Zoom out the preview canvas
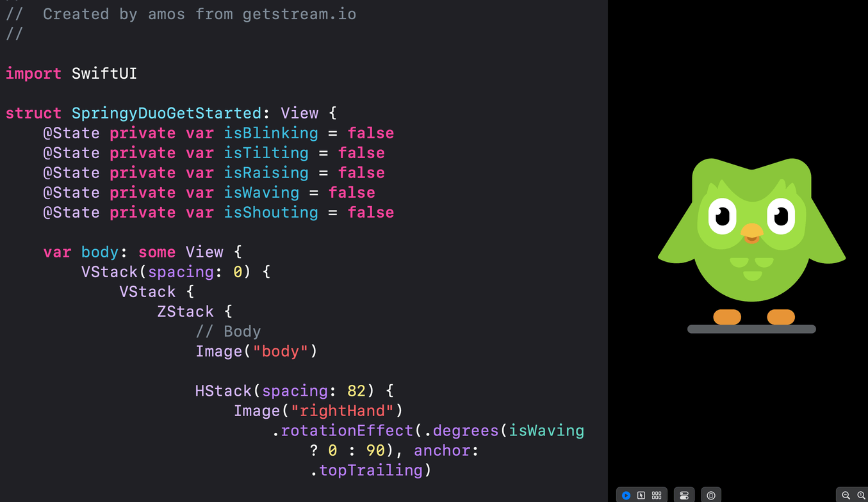The height and width of the screenshot is (502, 868). (846, 496)
